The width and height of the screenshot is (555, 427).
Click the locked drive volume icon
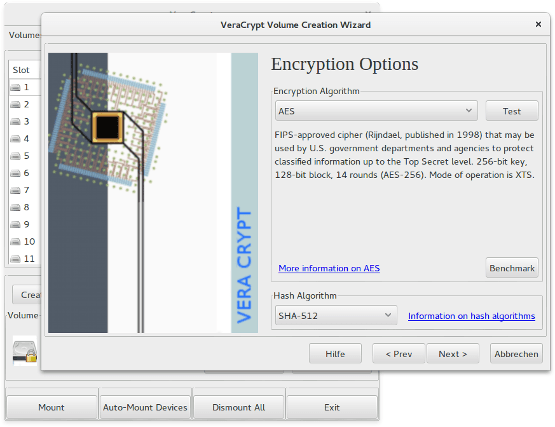tap(25, 351)
